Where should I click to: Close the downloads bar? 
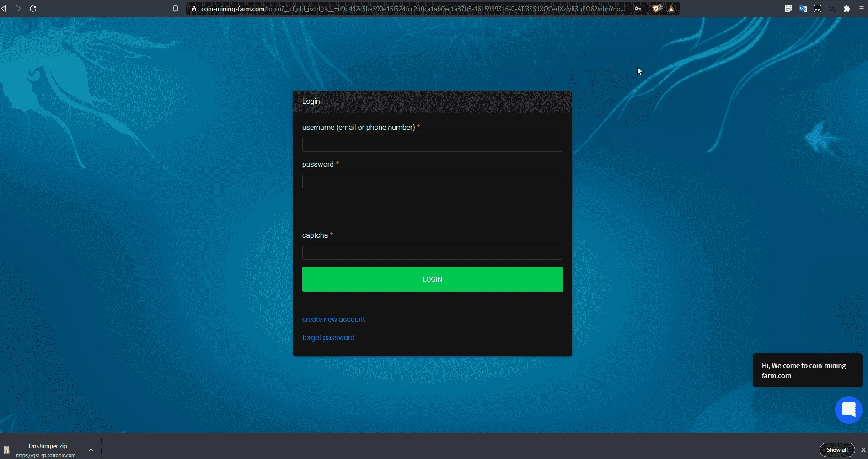pos(863,450)
